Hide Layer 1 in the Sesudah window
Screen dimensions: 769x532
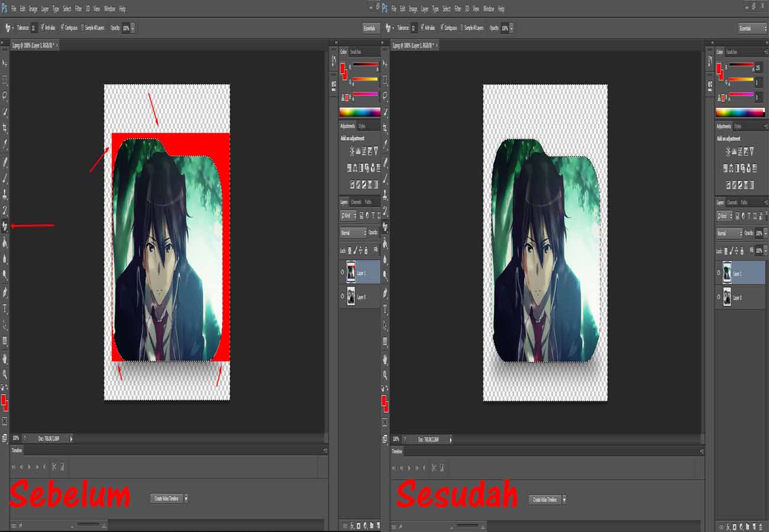[719, 273]
